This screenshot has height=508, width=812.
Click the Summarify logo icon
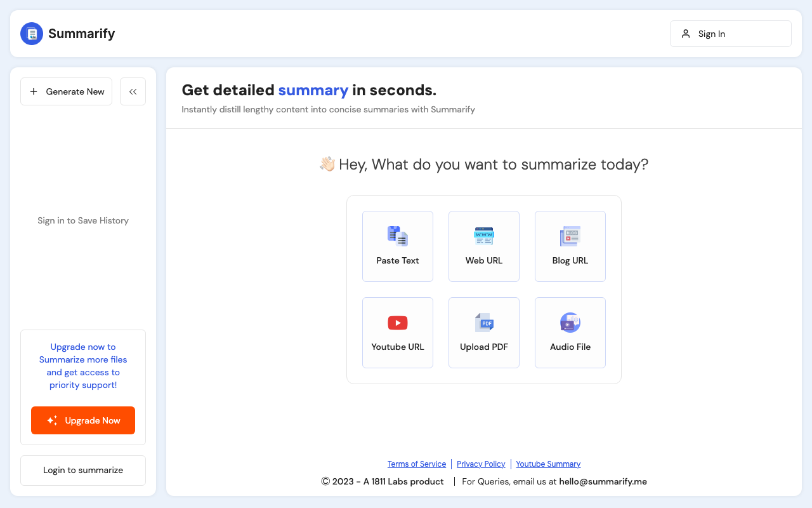32,34
